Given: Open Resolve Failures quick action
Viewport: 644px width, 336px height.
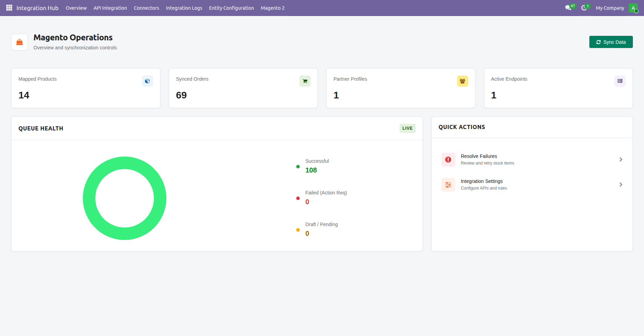Looking at the screenshot, I should pyautogui.click(x=532, y=160).
